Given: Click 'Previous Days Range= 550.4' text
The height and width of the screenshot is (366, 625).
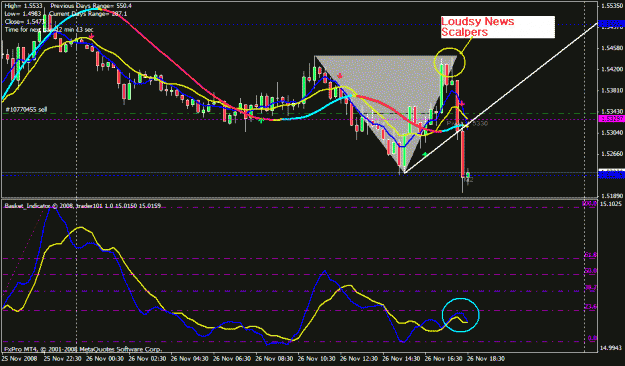Looking at the screenshot, I should coord(91,6).
